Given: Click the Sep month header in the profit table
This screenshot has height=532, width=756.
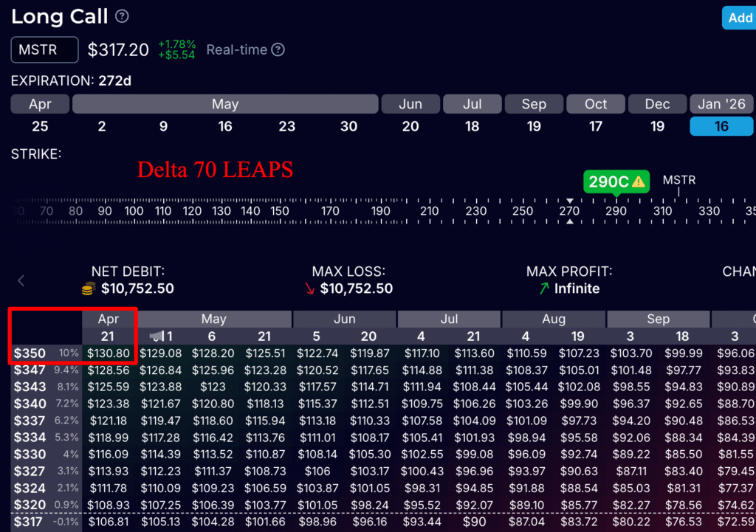Looking at the screenshot, I should [658, 319].
